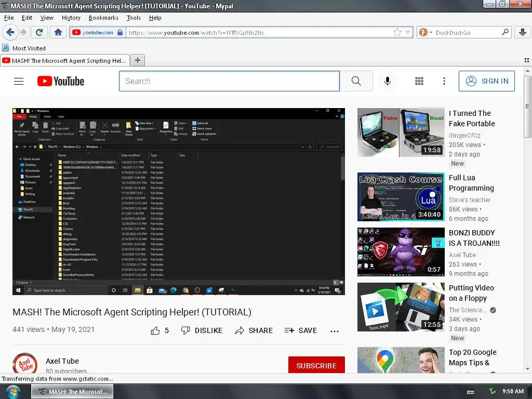Go back with the browser back arrow

[10, 32]
